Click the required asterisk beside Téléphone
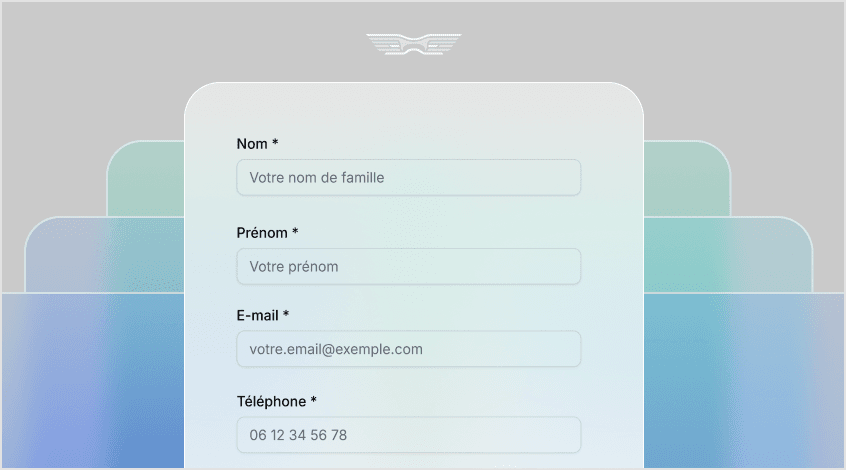846x470 pixels. coord(313,401)
